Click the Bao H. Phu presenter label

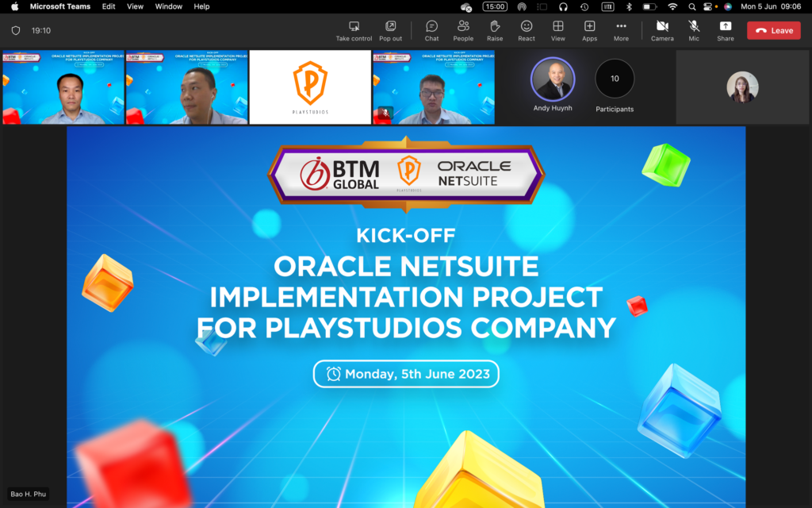pyautogui.click(x=29, y=494)
